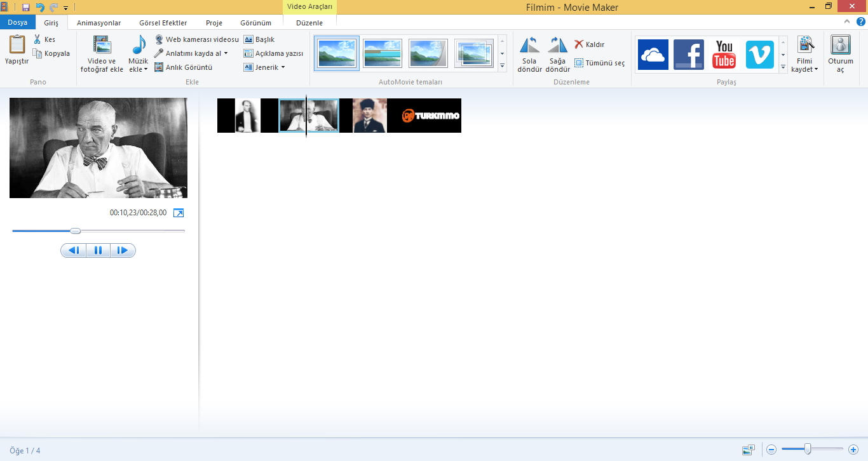Open Web kamerası videosu
Viewport: 868px width, 461px height.
click(x=196, y=39)
